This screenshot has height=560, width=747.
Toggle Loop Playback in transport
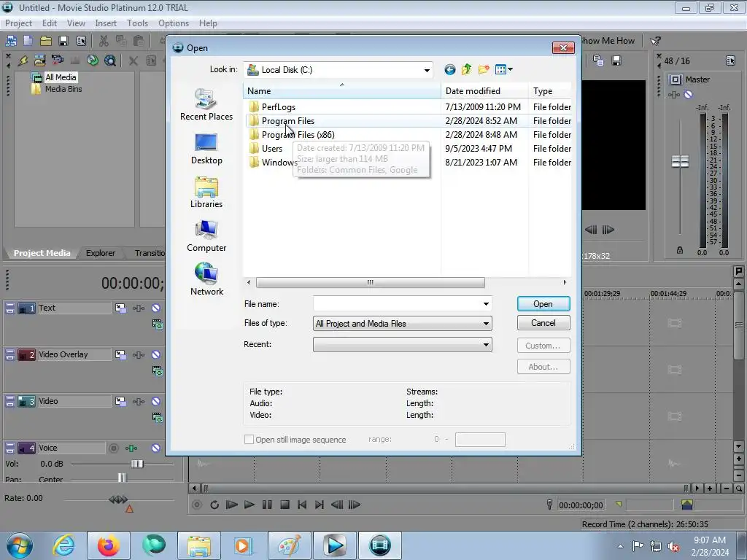[x=214, y=505]
